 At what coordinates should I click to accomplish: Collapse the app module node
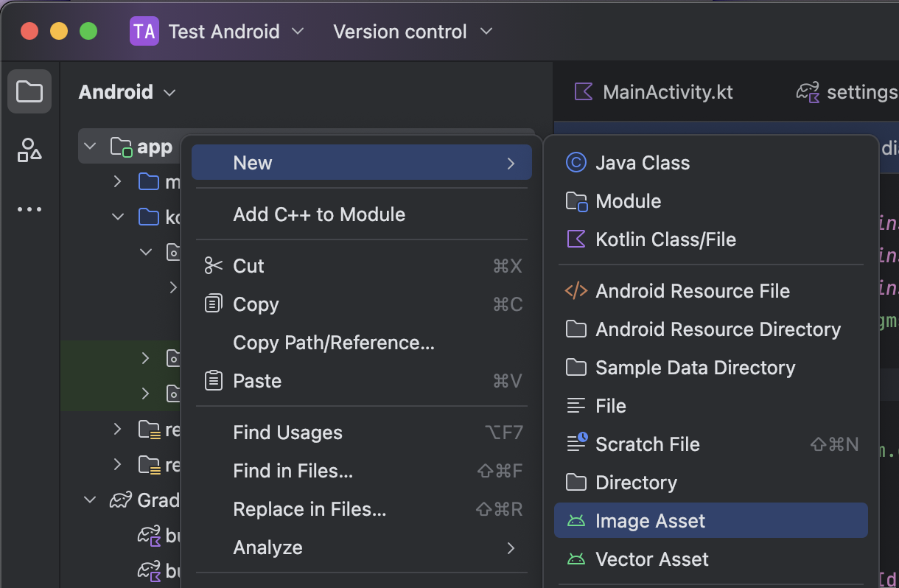(x=90, y=147)
